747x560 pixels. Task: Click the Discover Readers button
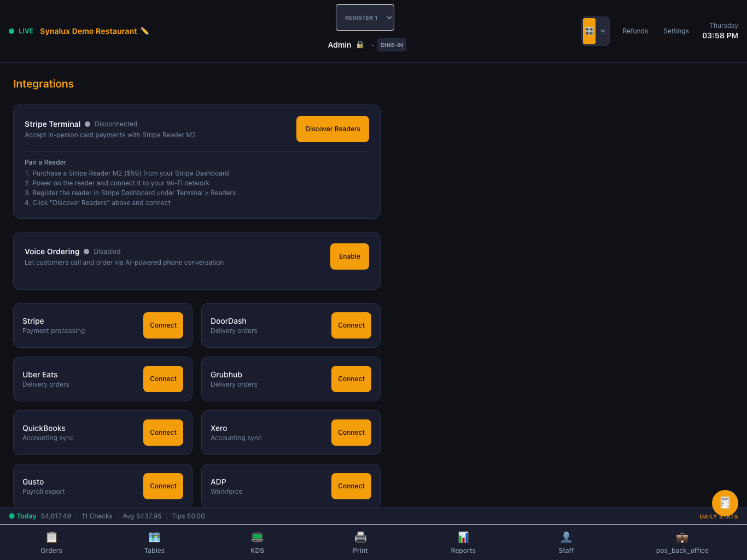(332, 129)
